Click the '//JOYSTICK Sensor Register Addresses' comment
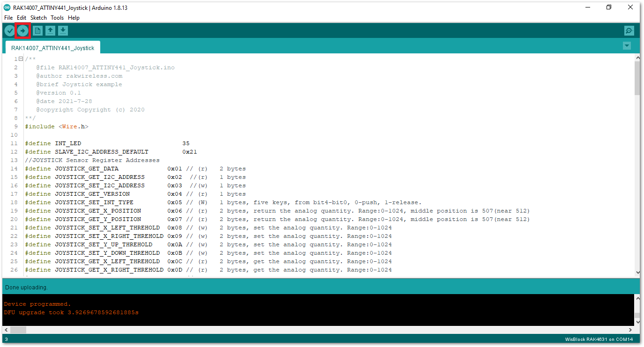Image resolution: width=644 pixels, height=347 pixels. coord(92,160)
